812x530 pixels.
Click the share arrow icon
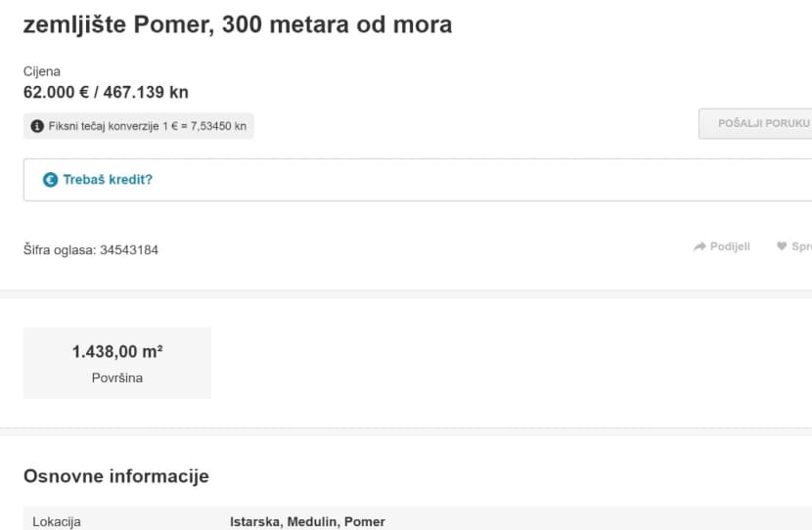point(699,246)
